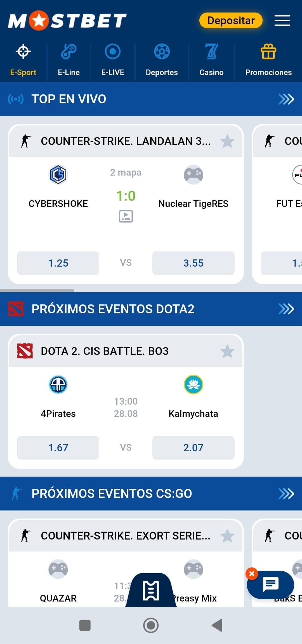
Task: Star the DOTA 2 CIS Battle match
Action: 228,351
